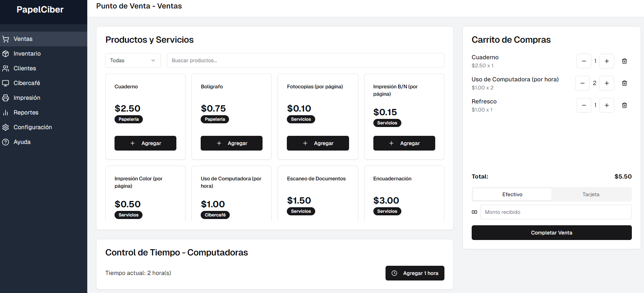Remove Uso de Computadora via trash icon

click(624, 83)
